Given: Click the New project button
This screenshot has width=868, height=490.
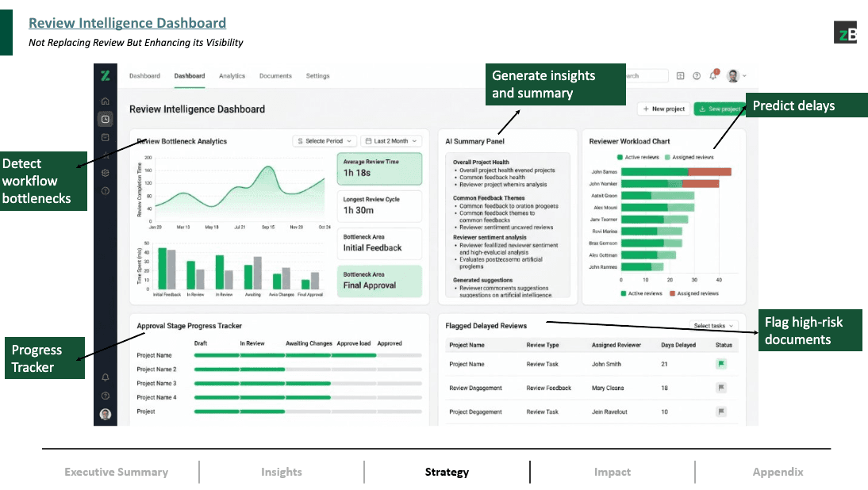Looking at the screenshot, I should (x=664, y=109).
